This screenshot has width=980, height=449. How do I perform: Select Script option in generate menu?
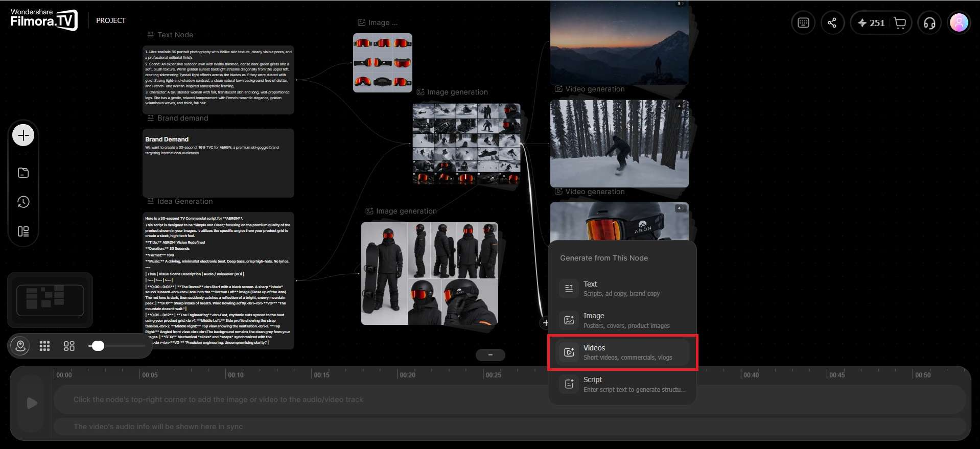tap(622, 384)
